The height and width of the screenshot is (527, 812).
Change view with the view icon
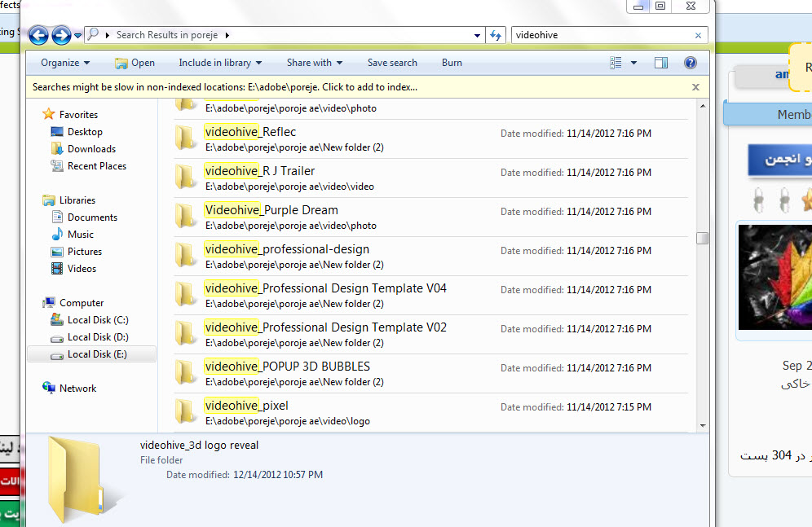616,63
